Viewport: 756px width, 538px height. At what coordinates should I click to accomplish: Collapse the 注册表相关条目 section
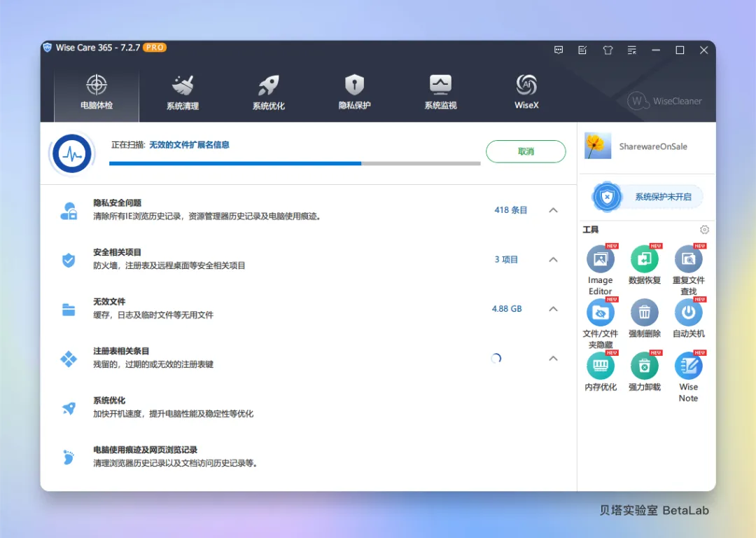pos(554,359)
